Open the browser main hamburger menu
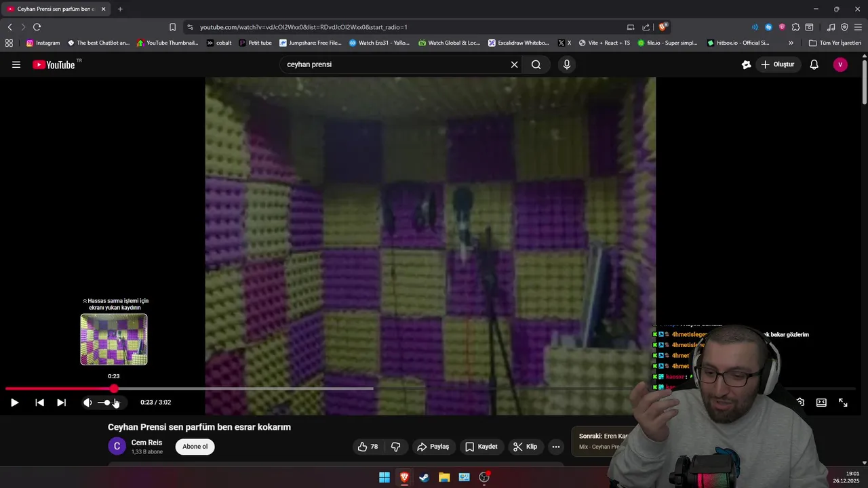 [858, 27]
